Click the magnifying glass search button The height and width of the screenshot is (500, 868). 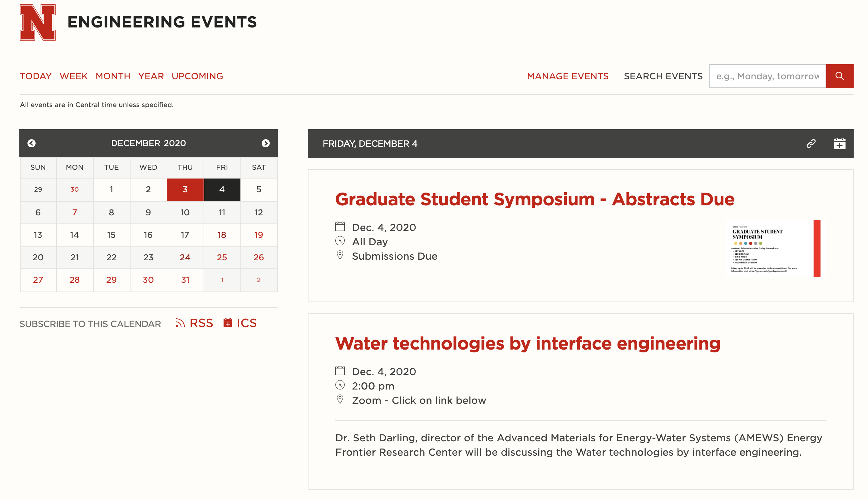[x=839, y=76]
